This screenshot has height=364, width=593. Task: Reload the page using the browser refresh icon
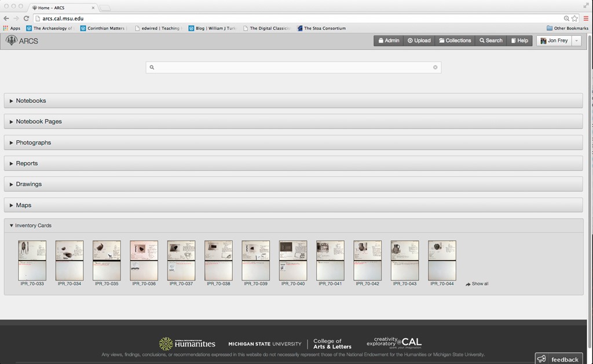26,19
